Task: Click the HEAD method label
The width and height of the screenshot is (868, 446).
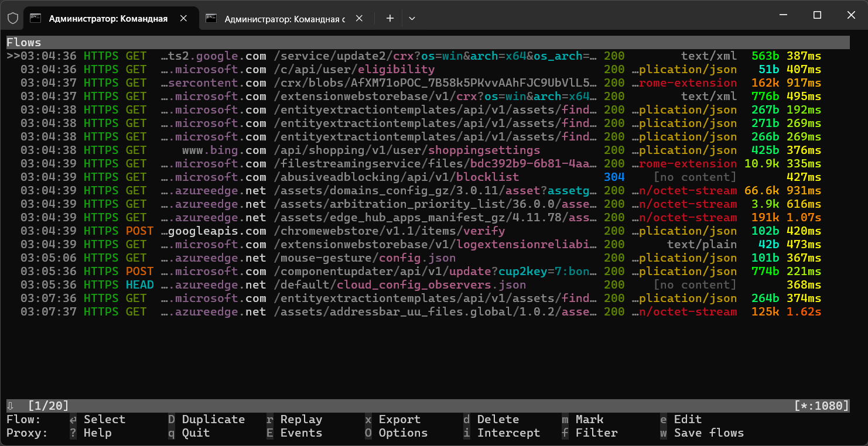Action: [140, 285]
